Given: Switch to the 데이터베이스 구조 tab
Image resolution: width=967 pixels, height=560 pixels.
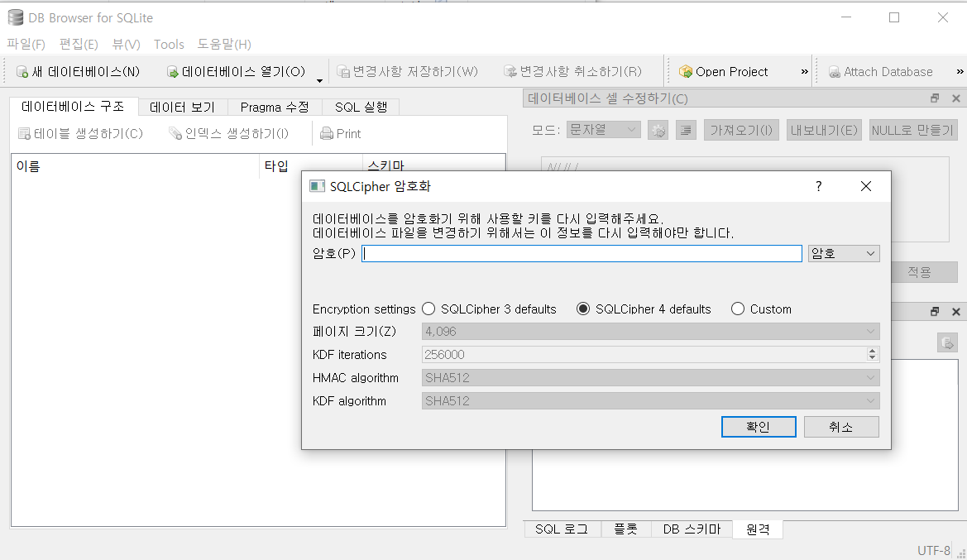Looking at the screenshot, I should pyautogui.click(x=74, y=106).
